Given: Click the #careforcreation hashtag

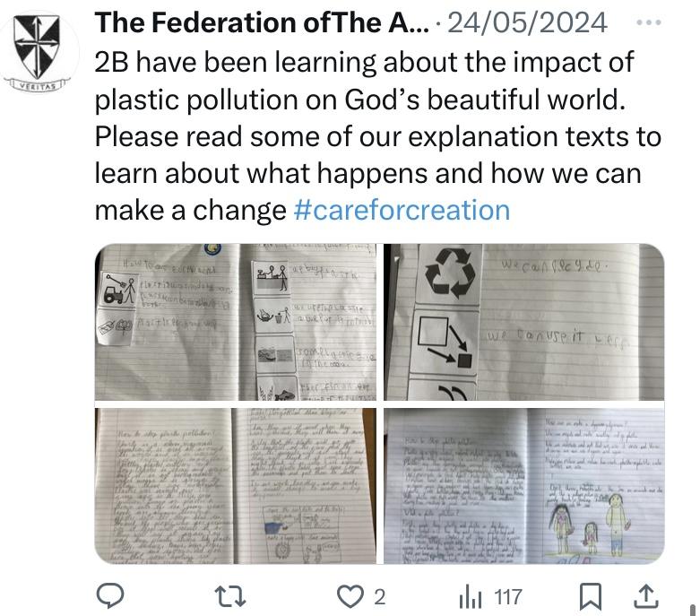Looking at the screenshot, I should point(402,211).
